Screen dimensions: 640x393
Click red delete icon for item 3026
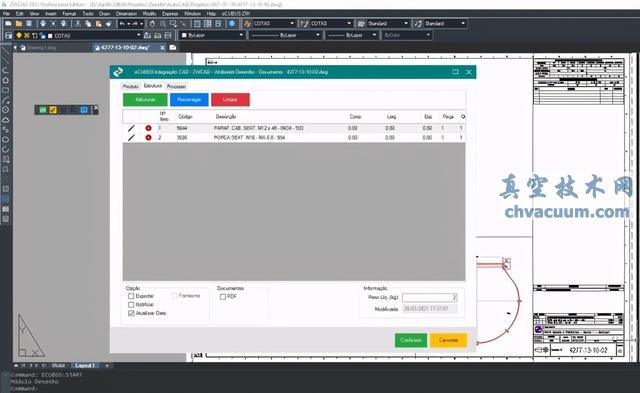click(x=149, y=138)
